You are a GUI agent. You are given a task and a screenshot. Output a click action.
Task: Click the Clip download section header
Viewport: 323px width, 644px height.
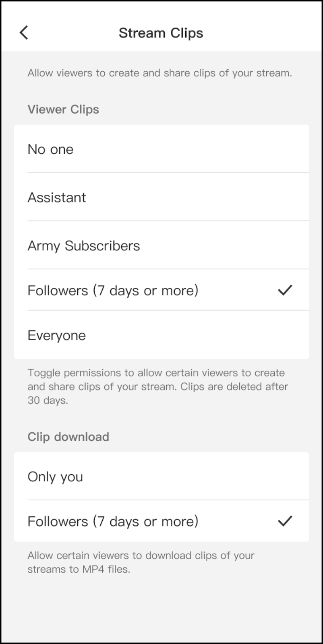[68, 437]
